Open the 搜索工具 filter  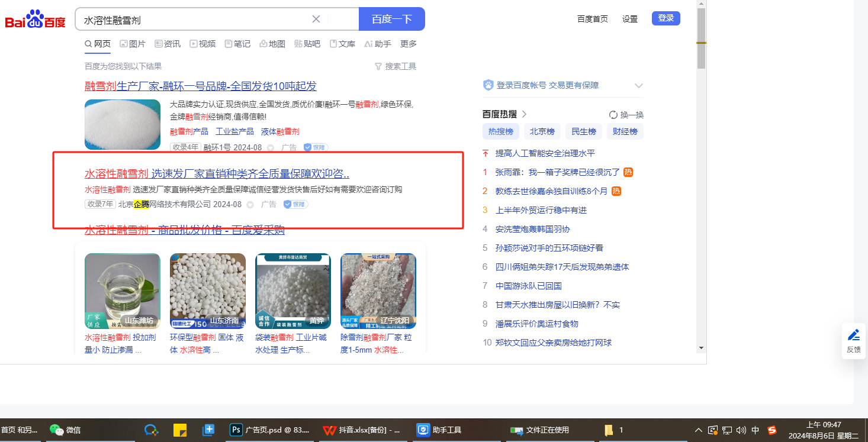coord(396,66)
